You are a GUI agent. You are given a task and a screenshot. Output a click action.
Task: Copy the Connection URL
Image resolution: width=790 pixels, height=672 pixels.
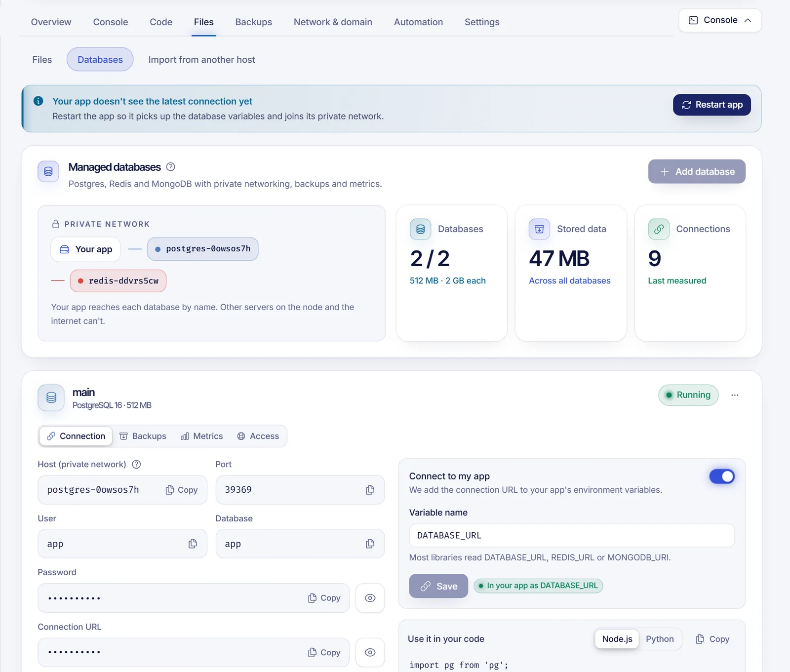click(x=324, y=652)
